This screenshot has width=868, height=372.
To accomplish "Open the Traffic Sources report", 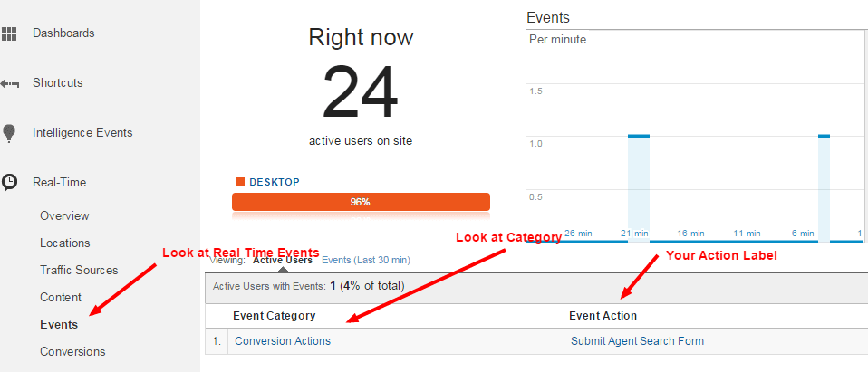I will pos(79,270).
